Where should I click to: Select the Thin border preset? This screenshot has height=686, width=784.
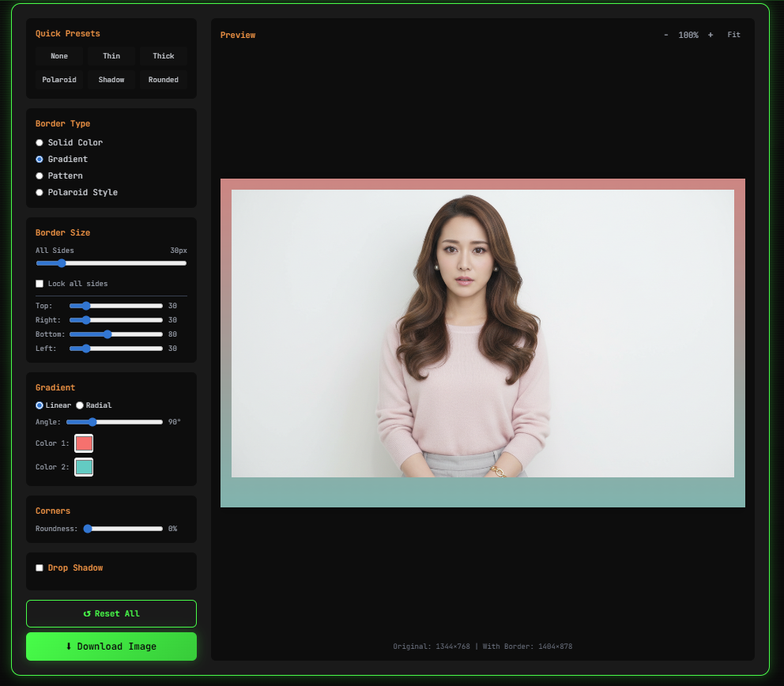coord(111,55)
